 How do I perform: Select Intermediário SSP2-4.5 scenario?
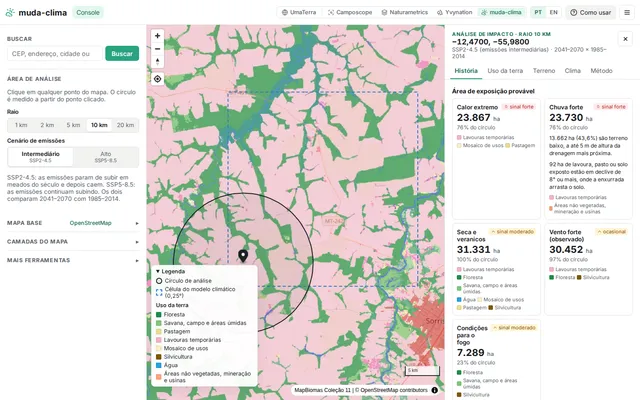coord(40,157)
